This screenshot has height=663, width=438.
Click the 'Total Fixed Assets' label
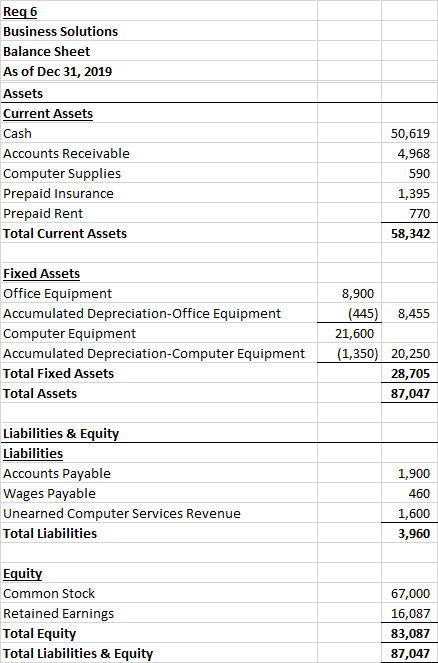(x=59, y=374)
